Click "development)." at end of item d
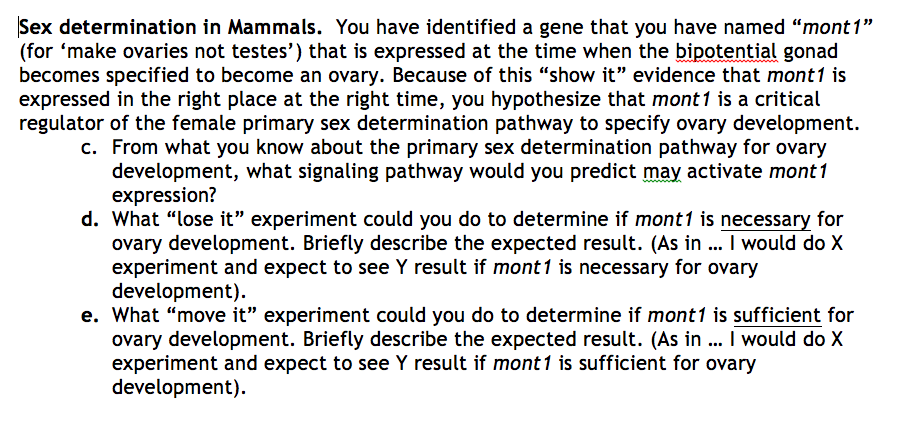 179,292
